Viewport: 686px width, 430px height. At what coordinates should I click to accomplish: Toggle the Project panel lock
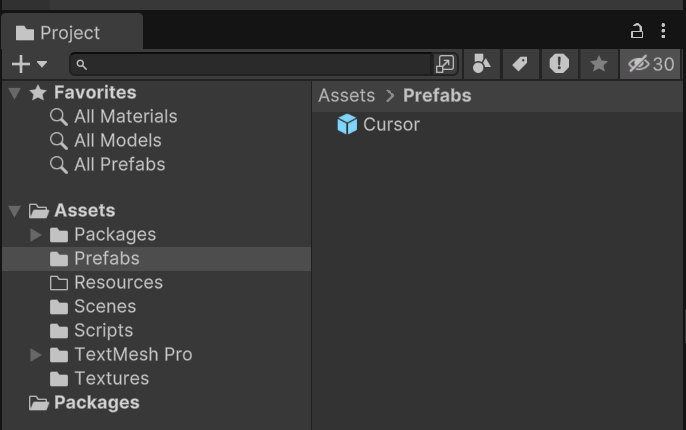click(x=637, y=31)
